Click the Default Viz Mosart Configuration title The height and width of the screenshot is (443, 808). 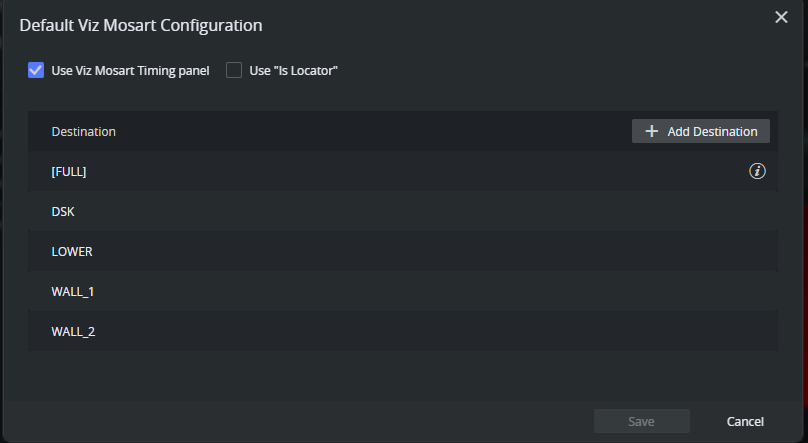(141, 23)
